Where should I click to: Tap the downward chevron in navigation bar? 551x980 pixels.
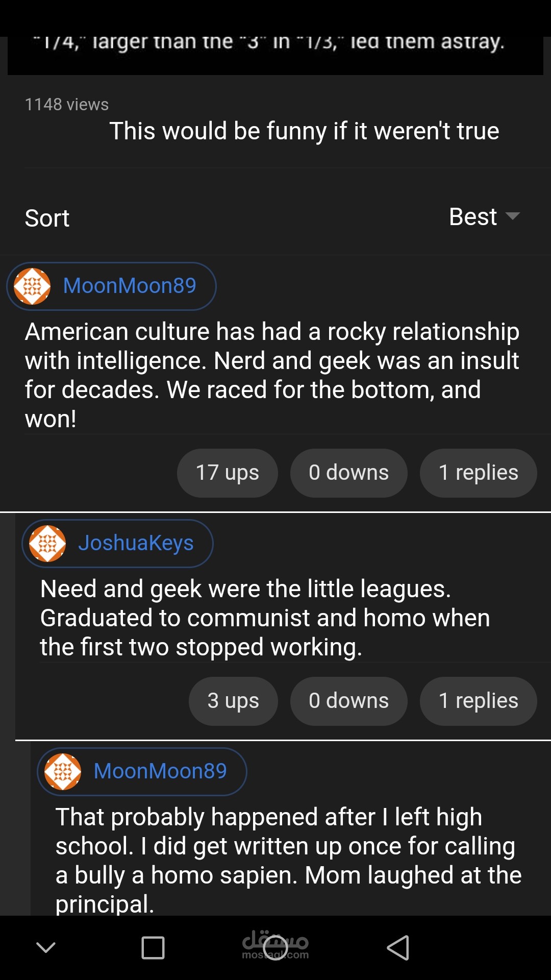(46, 948)
